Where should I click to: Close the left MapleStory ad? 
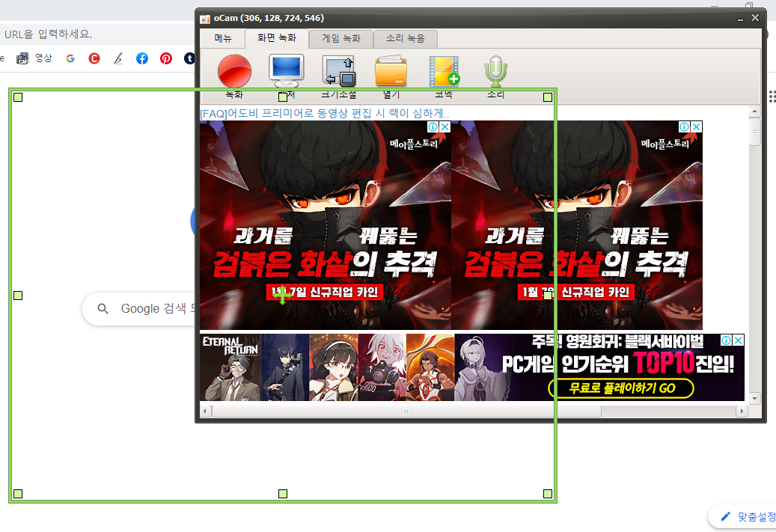coord(445,126)
